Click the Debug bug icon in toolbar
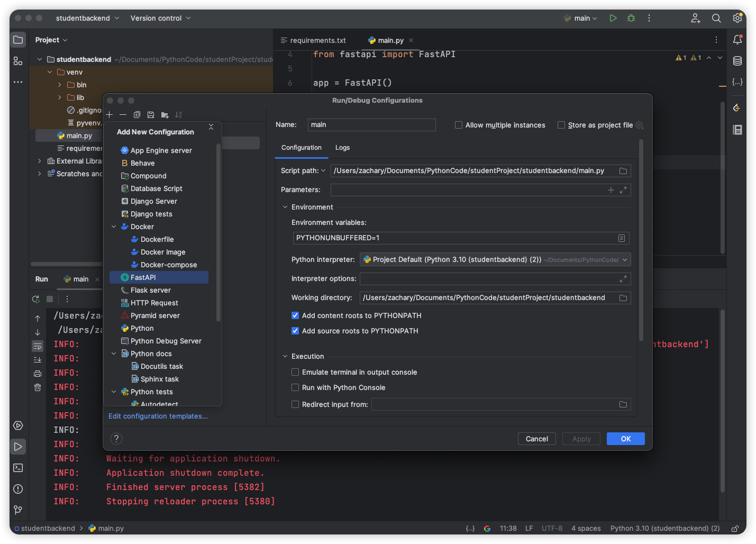This screenshot has height=544, width=756. (x=631, y=18)
